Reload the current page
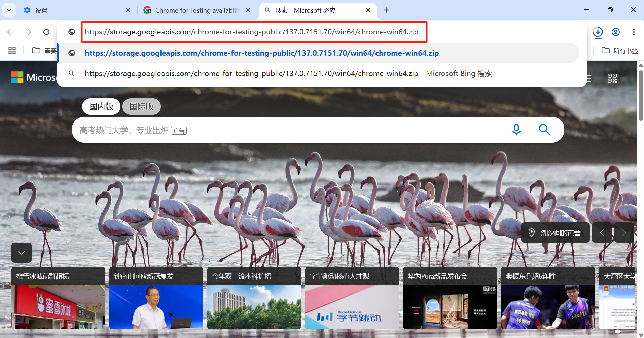Screen dimensions: 644x338 tap(46, 32)
